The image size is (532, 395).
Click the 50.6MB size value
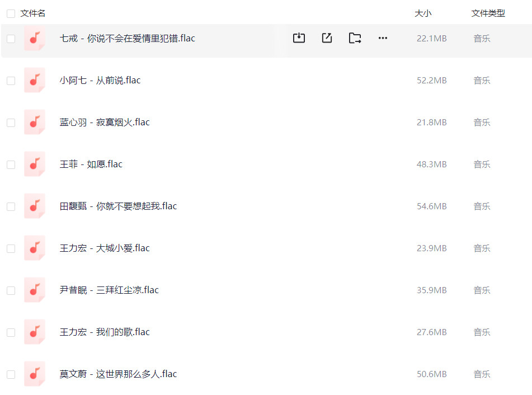(x=431, y=374)
